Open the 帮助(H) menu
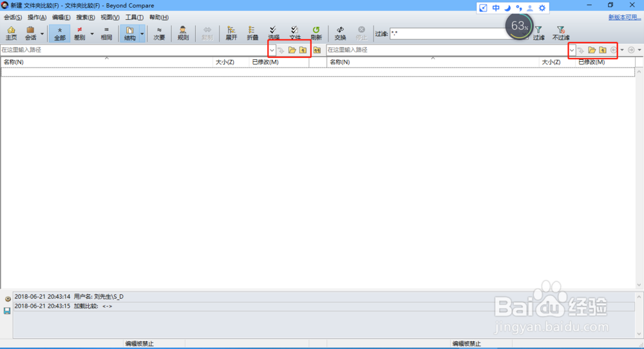The image size is (644, 349). point(159,17)
